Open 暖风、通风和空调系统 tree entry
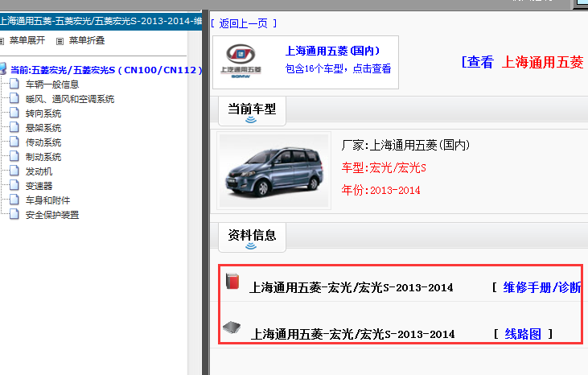588x375 pixels. (70, 99)
